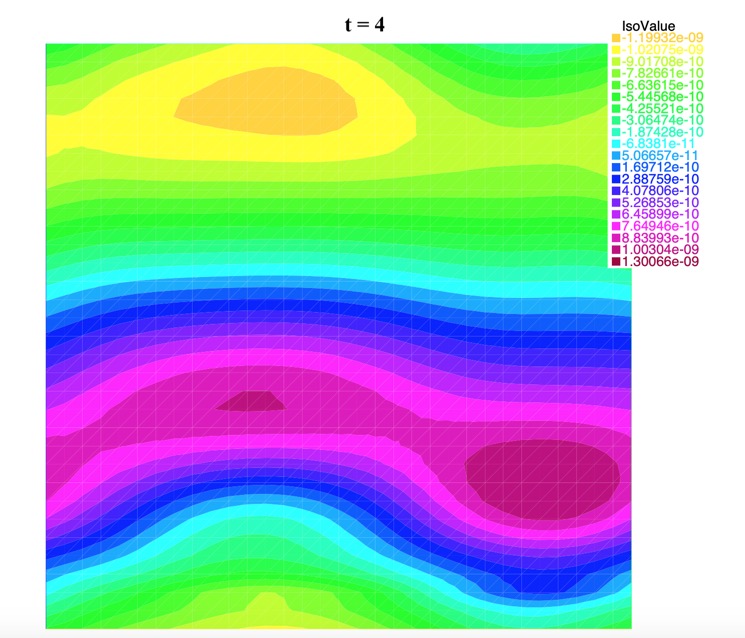
Task: Click the legend value -4.25521e-10
Action: click(x=662, y=109)
